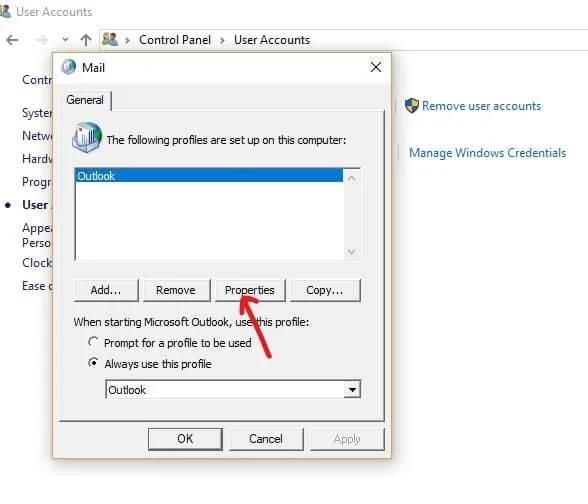Click profiles list scroll up arrow
Viewport: 588px width, 504px height.
click(351, 178)
